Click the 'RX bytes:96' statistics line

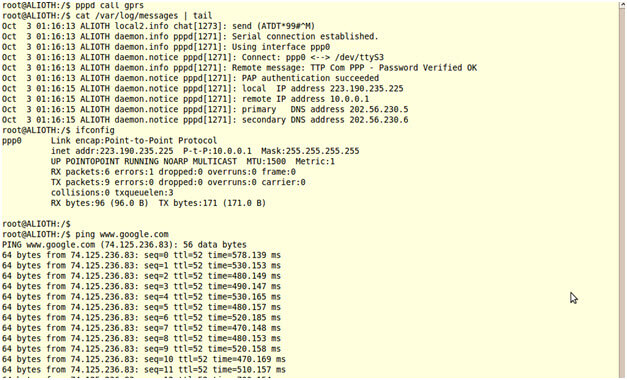pos(158,203)
